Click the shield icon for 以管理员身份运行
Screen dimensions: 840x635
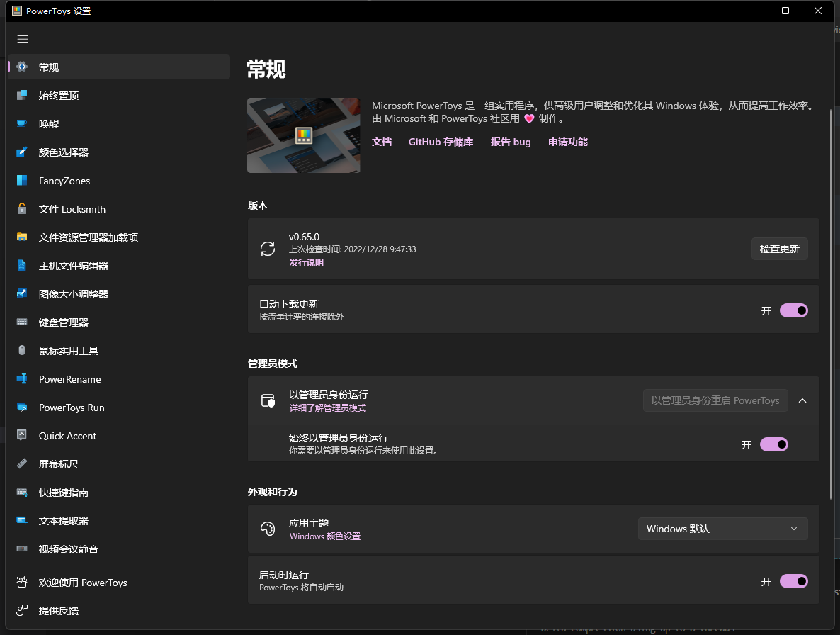(268, 401)
